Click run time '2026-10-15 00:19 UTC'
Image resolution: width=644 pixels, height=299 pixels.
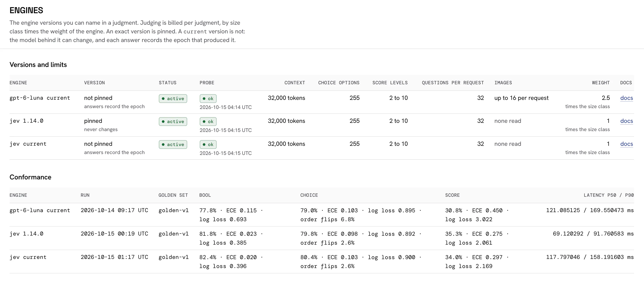pos(114,234)
